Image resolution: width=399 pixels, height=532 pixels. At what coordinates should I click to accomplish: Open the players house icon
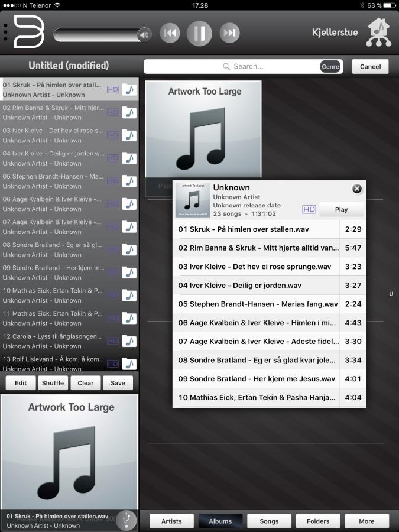tap(379, 33)
